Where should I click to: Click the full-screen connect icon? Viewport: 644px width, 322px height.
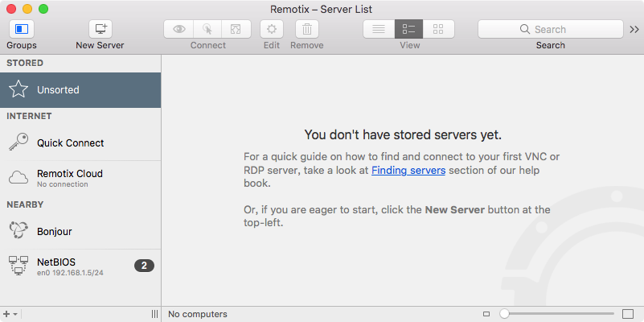(x=236, y=29)
